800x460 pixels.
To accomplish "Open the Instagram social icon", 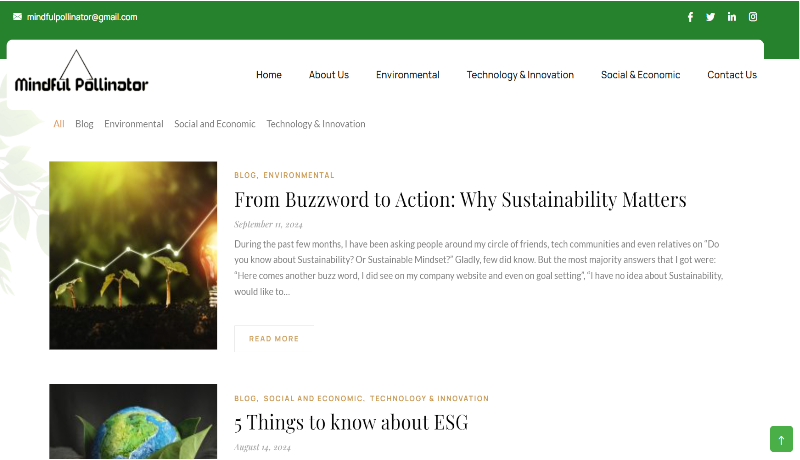I will tap(753, 17).
